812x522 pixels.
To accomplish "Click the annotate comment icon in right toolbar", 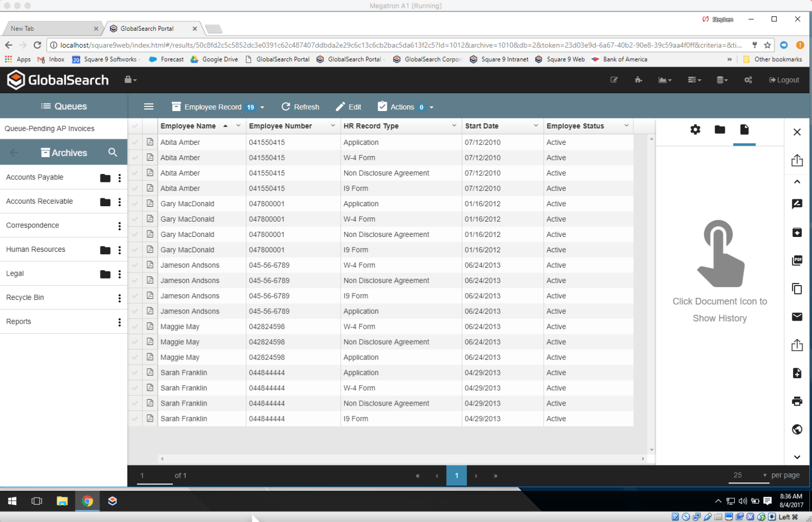I will [x=797, y=204].
